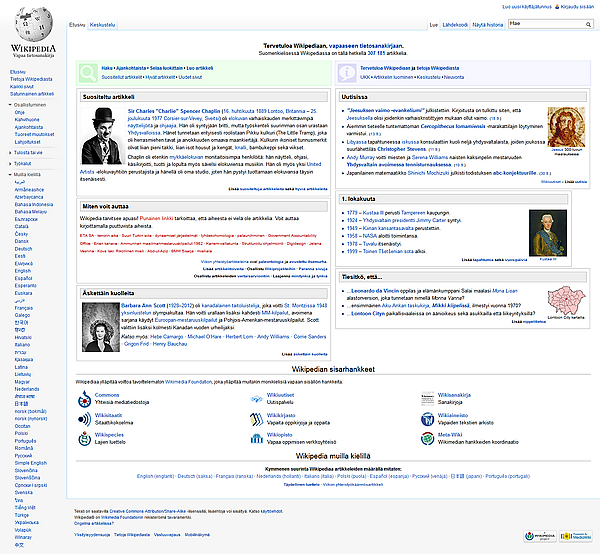
Task: Open Tietoja Wikipediasta in the sidebar
Action: click(x=31, y=79)
